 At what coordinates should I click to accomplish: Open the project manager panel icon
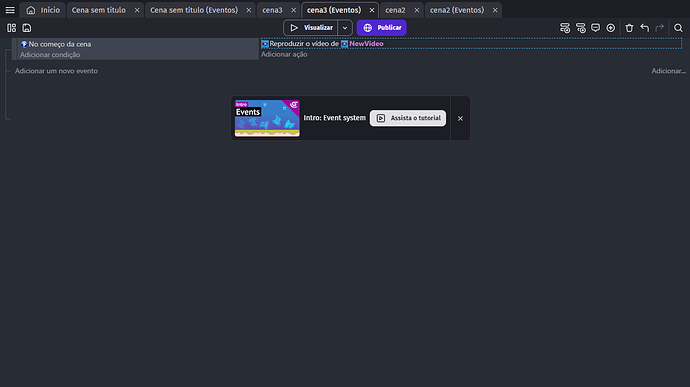coord(11,28)
